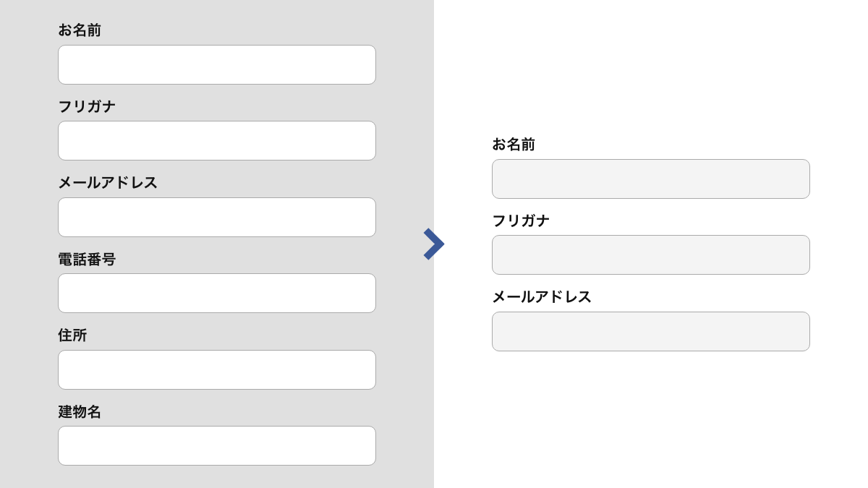The height and width of the screenshot is (488, 868).
Task: Click the 電話番号 input field
Action: [217, 293]
